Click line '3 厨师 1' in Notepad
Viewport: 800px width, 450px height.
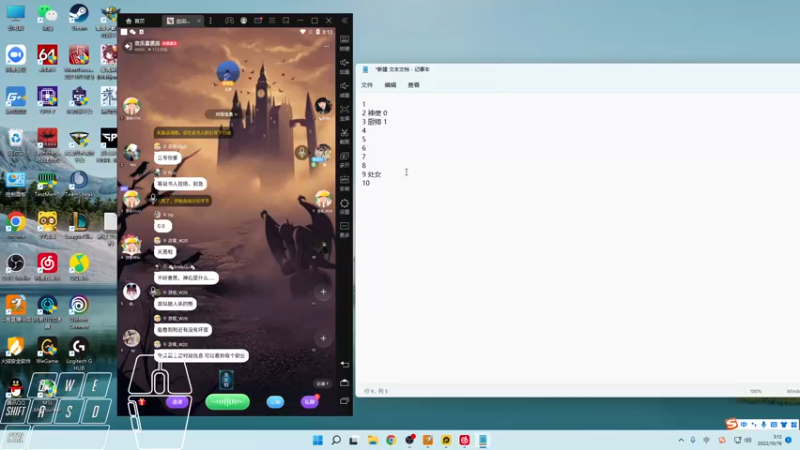click(x=374, y=122)
